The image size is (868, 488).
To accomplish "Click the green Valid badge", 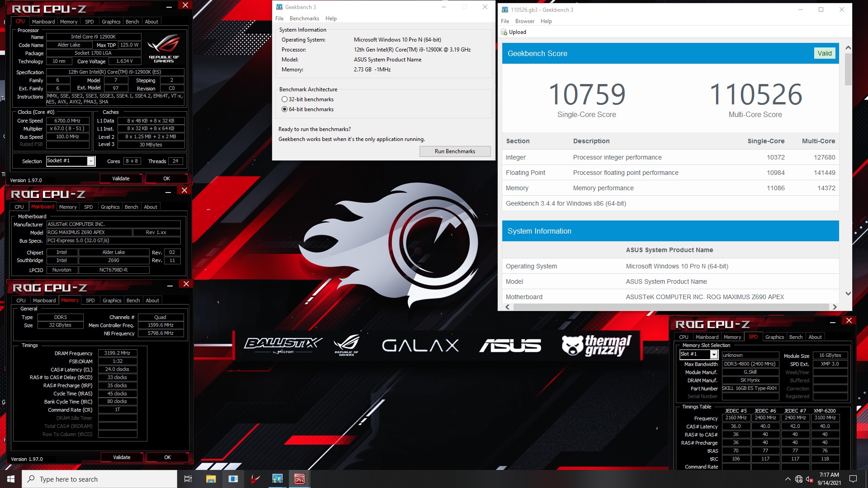I will click(x=825, y=53).
